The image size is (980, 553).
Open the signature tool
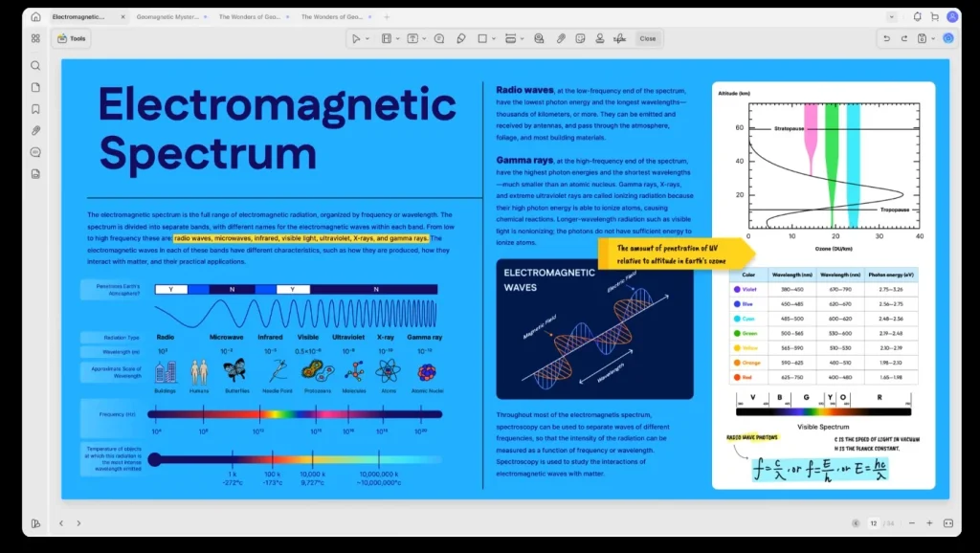619,38
